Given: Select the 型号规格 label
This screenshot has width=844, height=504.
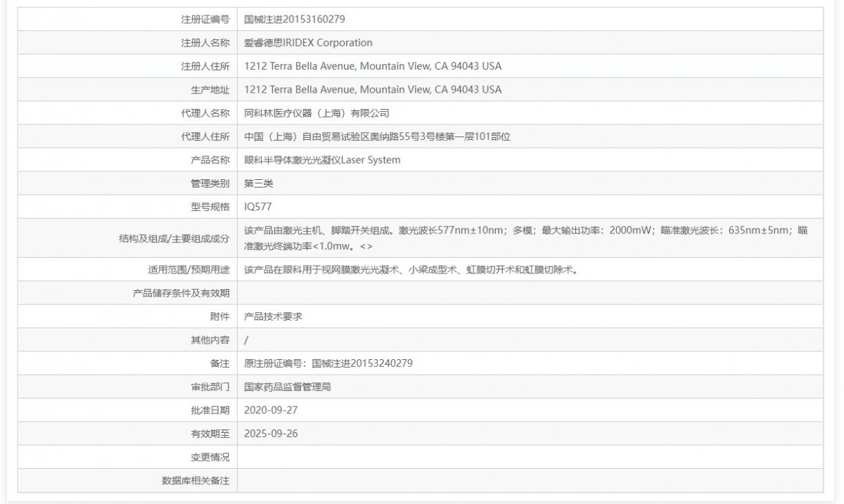Looking at the screenshot, I should (210, 207).
